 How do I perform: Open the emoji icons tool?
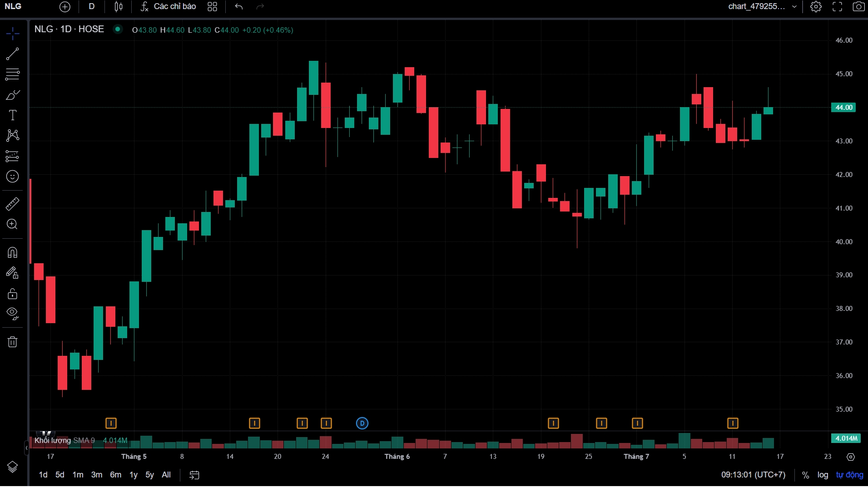13,177
